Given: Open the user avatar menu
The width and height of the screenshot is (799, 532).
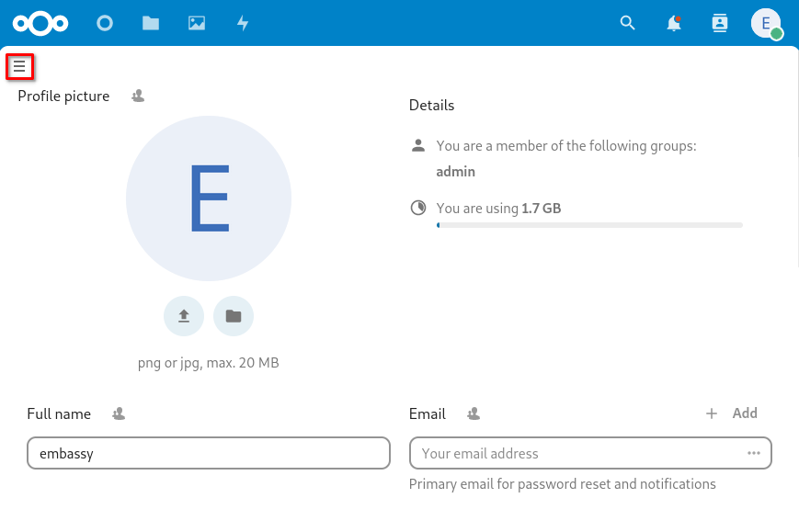Looking at the screenshot, I should pyautogui.click(x=766, y=23).
